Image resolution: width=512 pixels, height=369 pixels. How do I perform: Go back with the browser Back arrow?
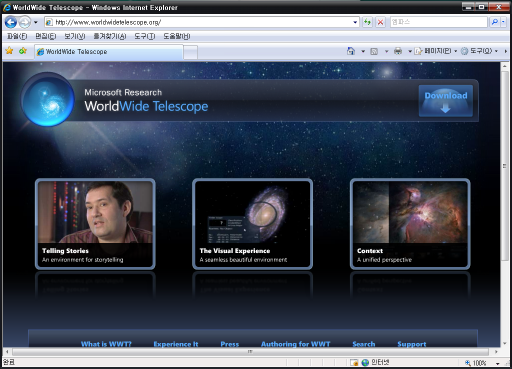click(11, 22)
